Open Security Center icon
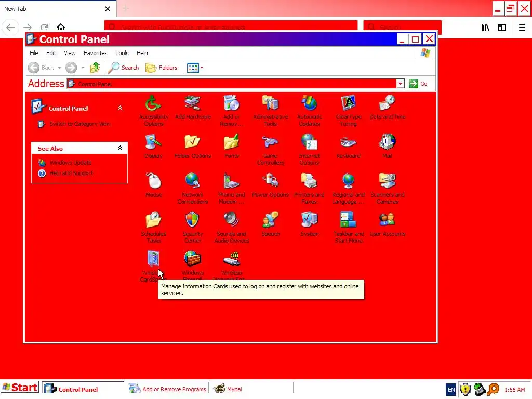Viewport: 532px width, 399px height. [192, 220]
